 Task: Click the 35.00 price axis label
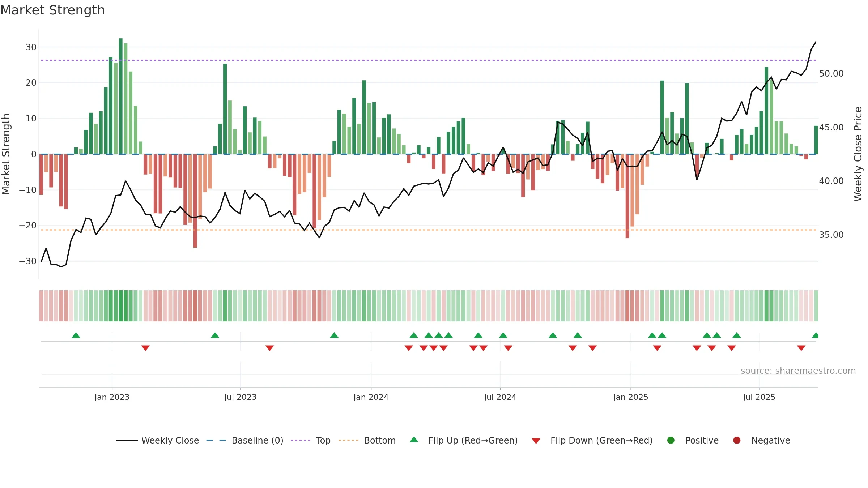pyautogui.click(x=831, y=235)
